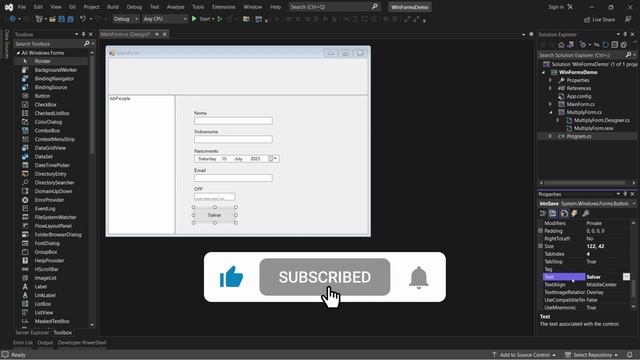Click Add to Source Control

(x=524, y=355)
